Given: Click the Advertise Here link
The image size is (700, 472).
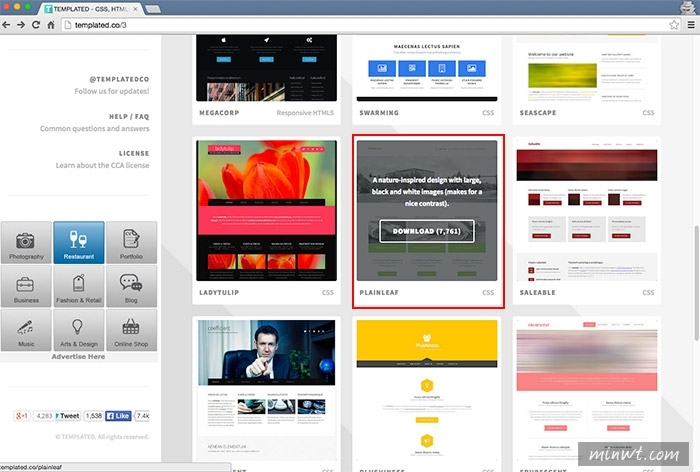Looking at the screenshot, I should [78, 356].
